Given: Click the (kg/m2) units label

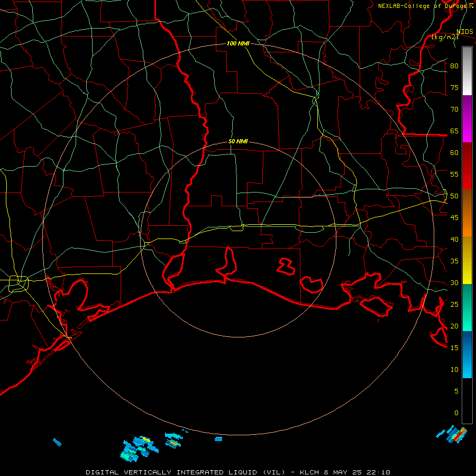Looking at the screenshot, I should tap(445, 37).
